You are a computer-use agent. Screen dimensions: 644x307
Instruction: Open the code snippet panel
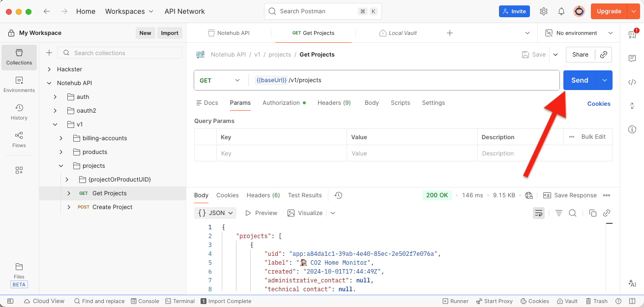coord(632,82)
